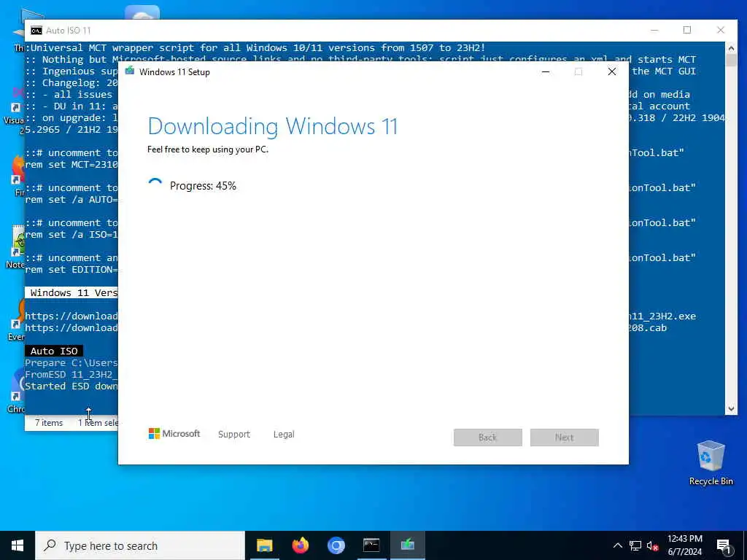Select the Windows 11 Setup taskbar icon
This screenshot has width=747, height=560.
click(407, 545)
